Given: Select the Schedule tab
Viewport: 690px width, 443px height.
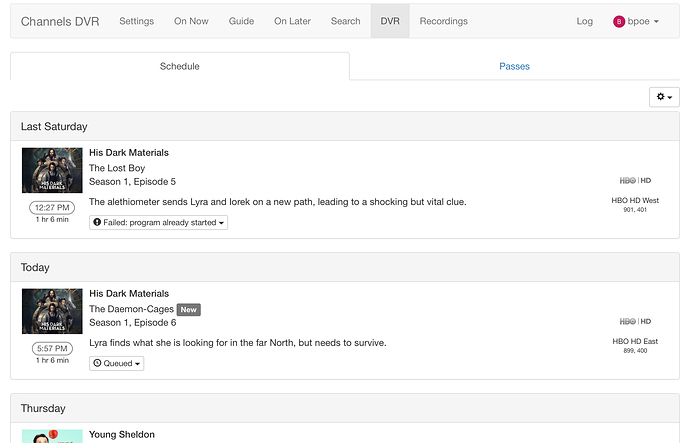Looking at the screenshot, I should click(x=180, y=66).
